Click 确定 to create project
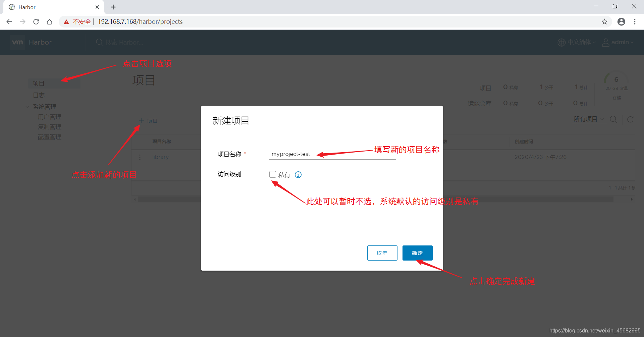Screen dimensions: 644x337 (x=418, y=253)
